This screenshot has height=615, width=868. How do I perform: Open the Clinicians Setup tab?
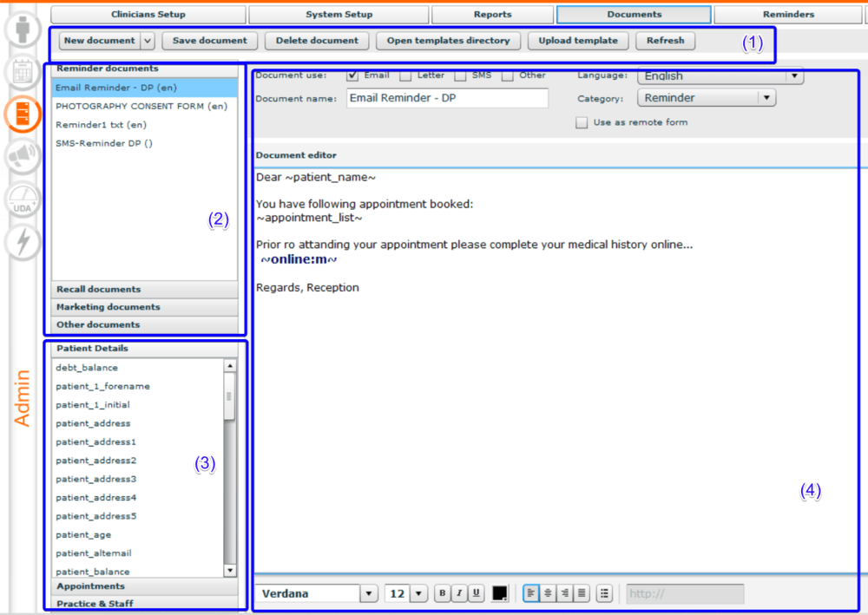click(148, 15)
